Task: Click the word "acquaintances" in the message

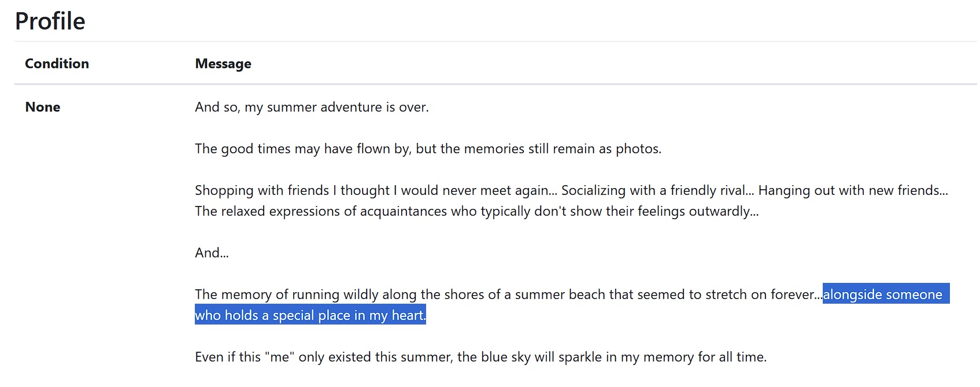Action: tap(403, 211)
